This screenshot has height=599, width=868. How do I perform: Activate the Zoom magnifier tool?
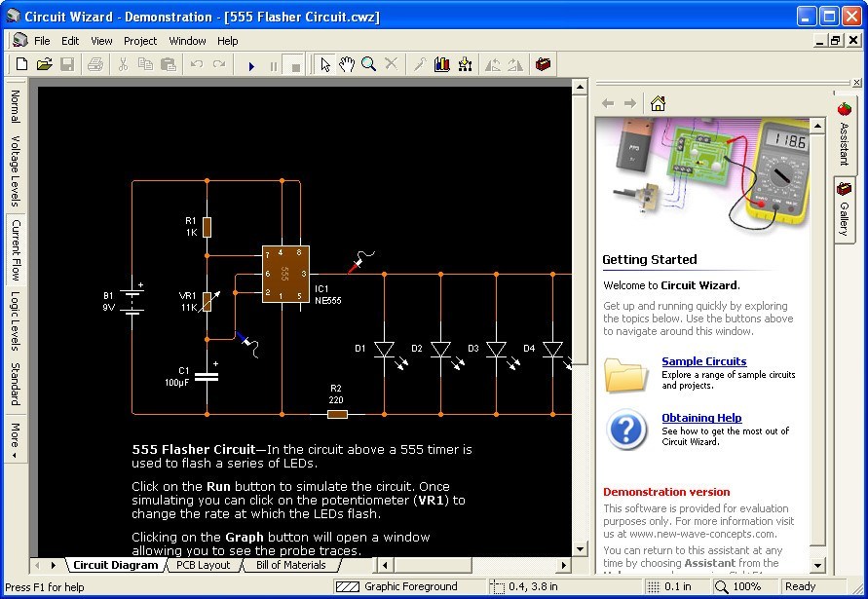tap(368, 64)
